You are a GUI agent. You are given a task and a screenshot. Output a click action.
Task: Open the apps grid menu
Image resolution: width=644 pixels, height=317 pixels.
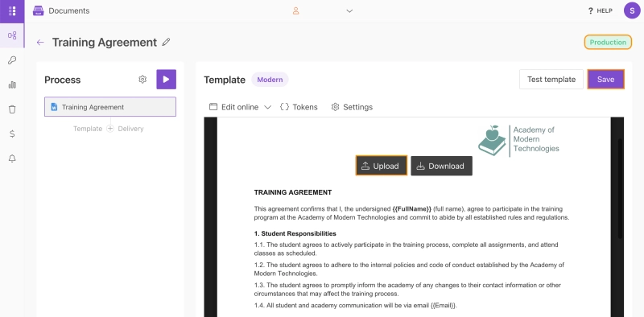(x=12, y=11)
